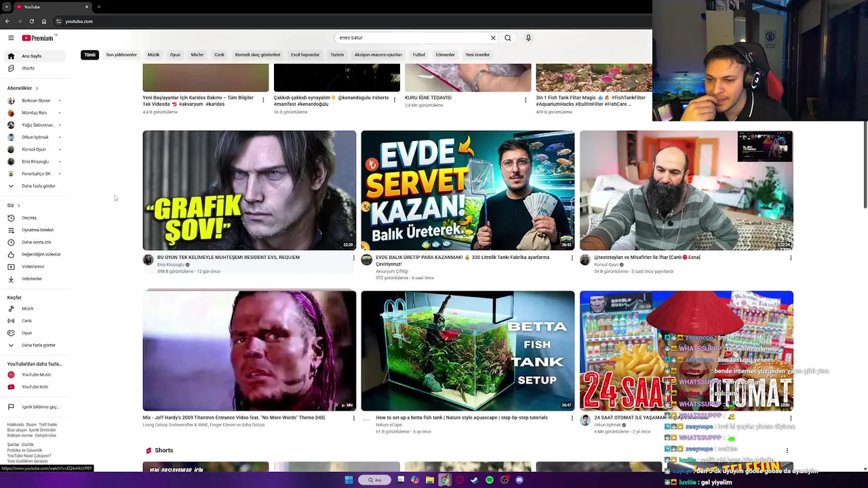Screen dimensions: 868x488
Task: Click the Ara taskbar search box
Action: pyautogui.click(x=375, y=480)
